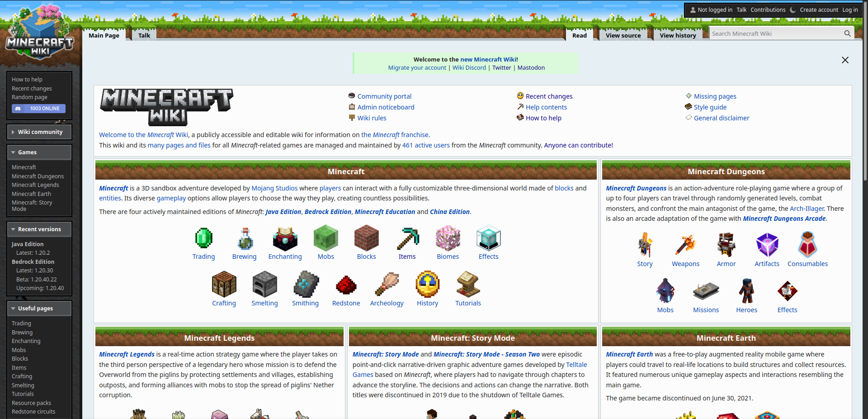Open the Enchanting table icon
This screenshot has width=868, height=419.
285,238
